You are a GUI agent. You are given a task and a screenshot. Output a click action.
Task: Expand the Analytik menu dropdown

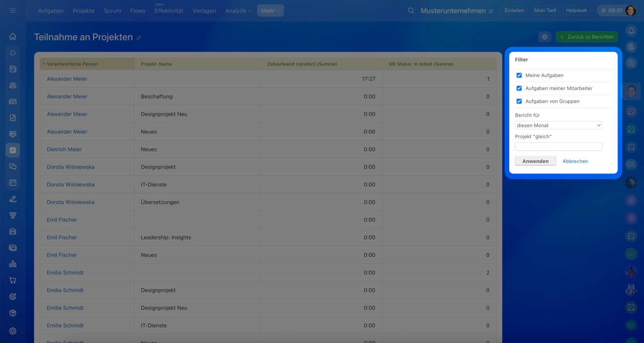click(x=238, y=11)
